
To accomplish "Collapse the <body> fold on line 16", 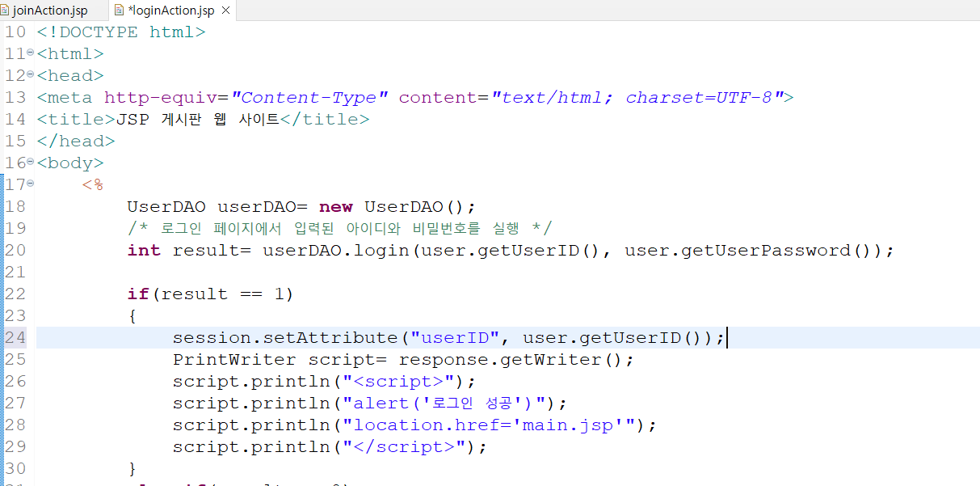I will point(30,162).
